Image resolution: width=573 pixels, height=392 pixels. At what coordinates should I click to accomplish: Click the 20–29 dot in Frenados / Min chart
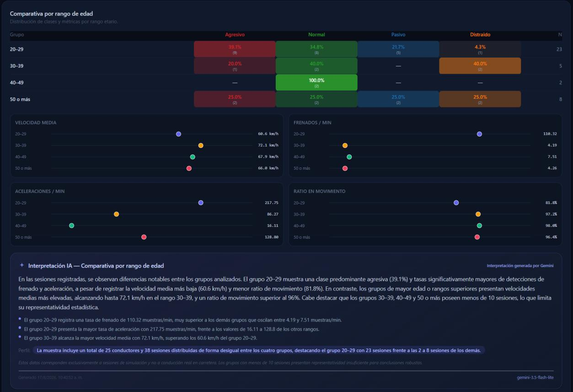tap(479, 134)
